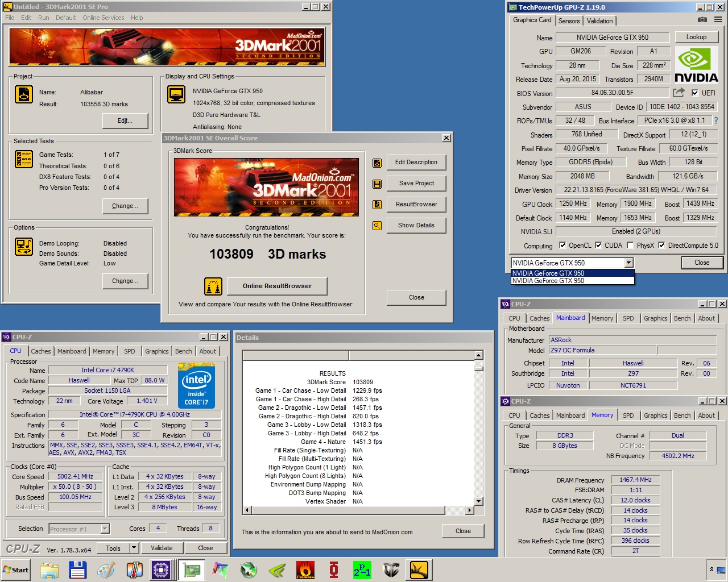Click the yellow 3DMark2001 taskbar icon
Screen dimensions: 728x582
coord(419,570)
